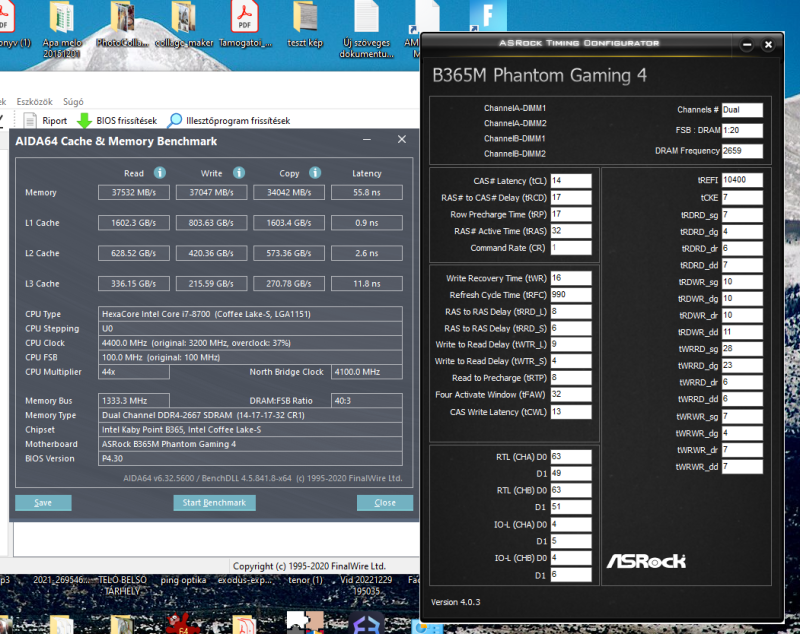Viewport: 800px width, 634px height.
Task: Select the PhotoColla... desktop folder
Action: pos(122,24)
